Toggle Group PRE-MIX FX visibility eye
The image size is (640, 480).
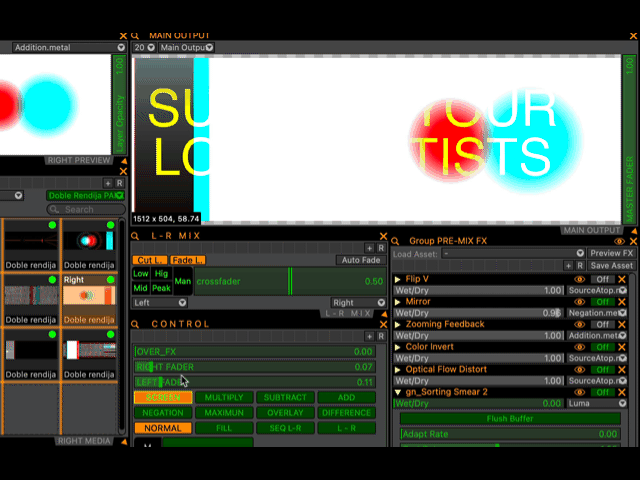pyautogui.click(x=619, y=241)
